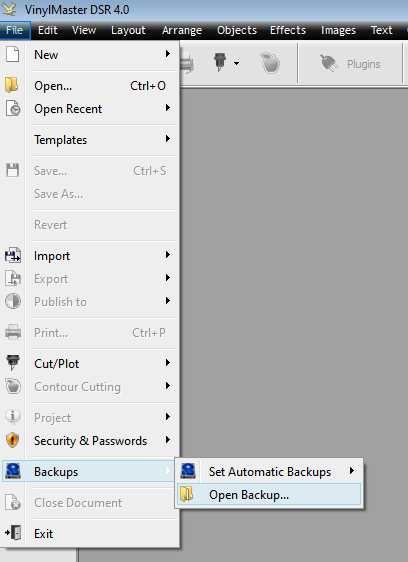408x562 pixels.
Task: Click the Plugins label in toolbar
Action: (x=364, y=64)
